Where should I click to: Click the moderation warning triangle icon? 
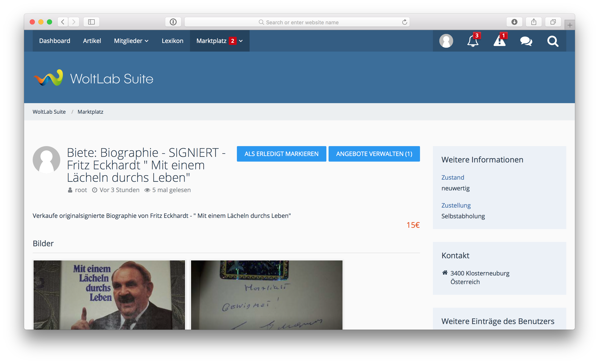[x=499, y=41]
